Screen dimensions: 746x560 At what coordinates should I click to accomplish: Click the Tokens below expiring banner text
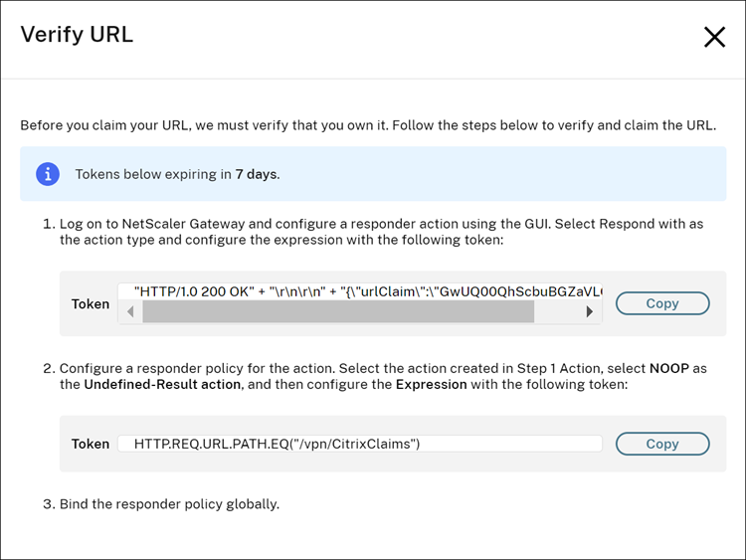coord(177,174)
